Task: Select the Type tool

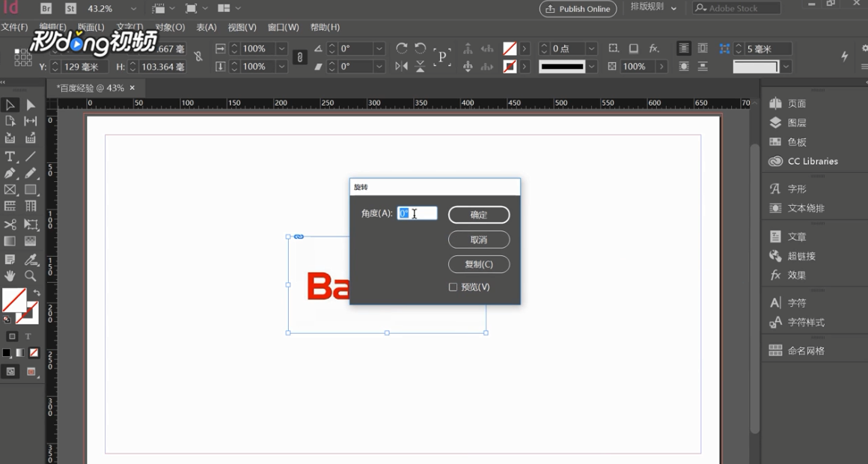Action: coord(10,156)
